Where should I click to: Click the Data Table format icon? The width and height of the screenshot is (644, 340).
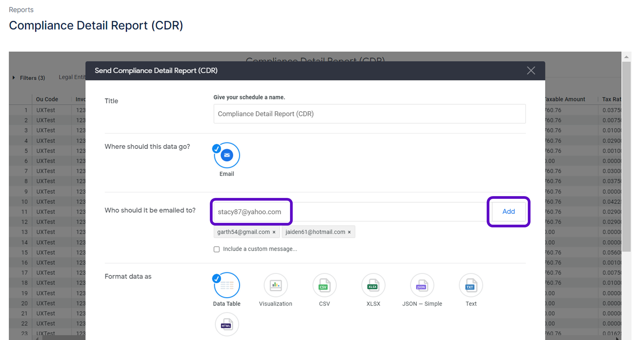click(x=227, y=285)
